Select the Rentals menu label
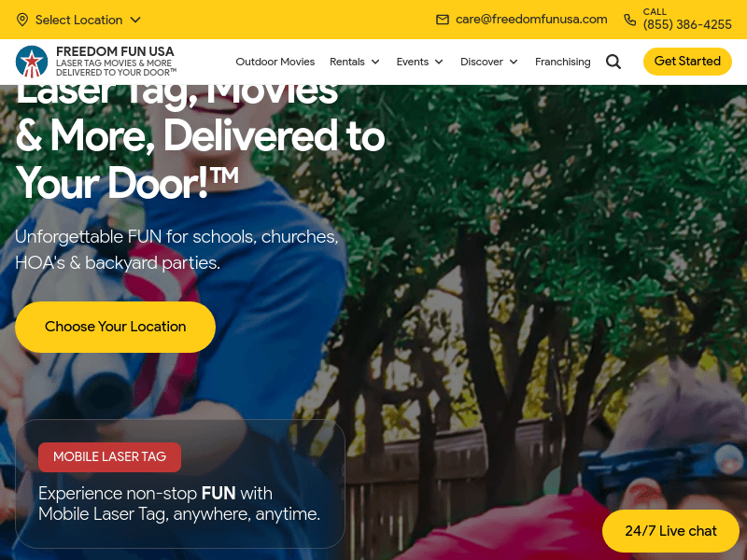 (x=346, y=62)
